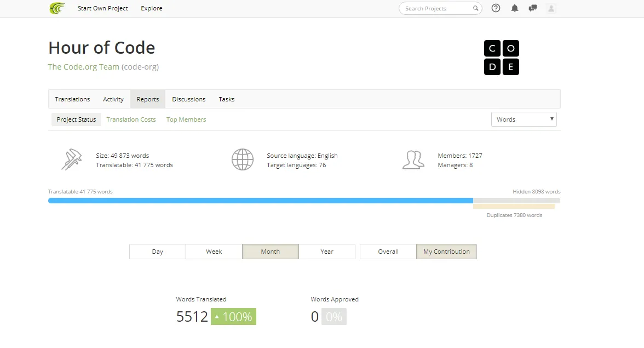The height and width of the screenshot is (348, 644).
Task: Open the help question mark icon
Action: (x=496, y=8)
